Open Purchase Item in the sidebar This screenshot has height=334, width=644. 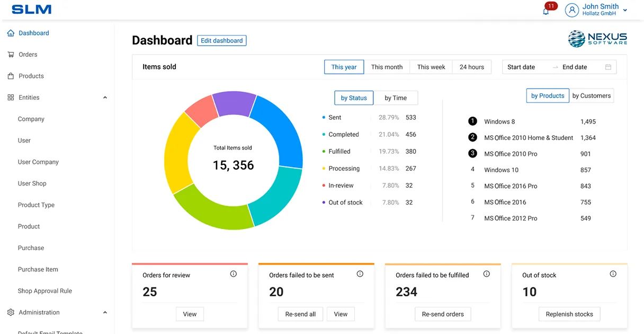[38, 269]
